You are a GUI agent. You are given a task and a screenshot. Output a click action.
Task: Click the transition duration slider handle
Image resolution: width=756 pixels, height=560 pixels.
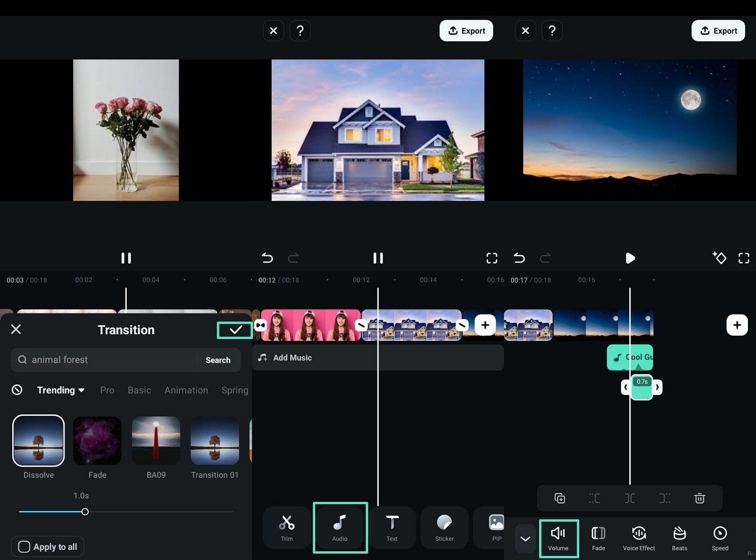point(85,512)
